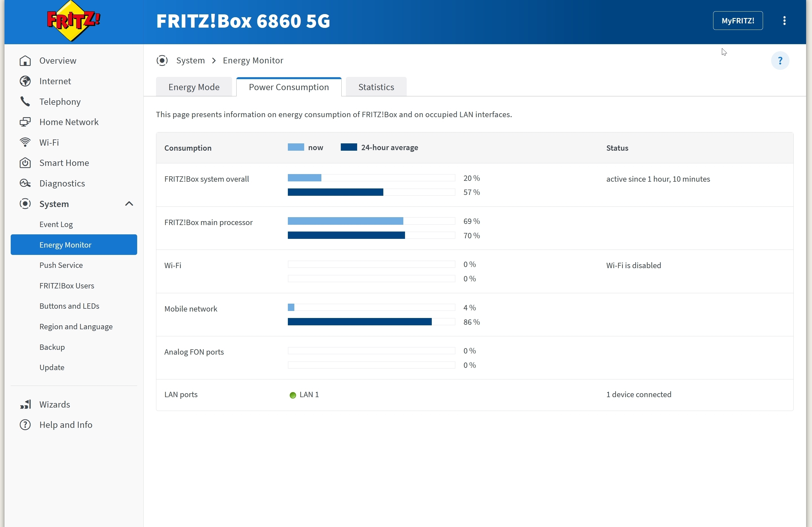The image size is (812, 527).
Task: Click the Home Network devices icon
Action: pos(25,122)
